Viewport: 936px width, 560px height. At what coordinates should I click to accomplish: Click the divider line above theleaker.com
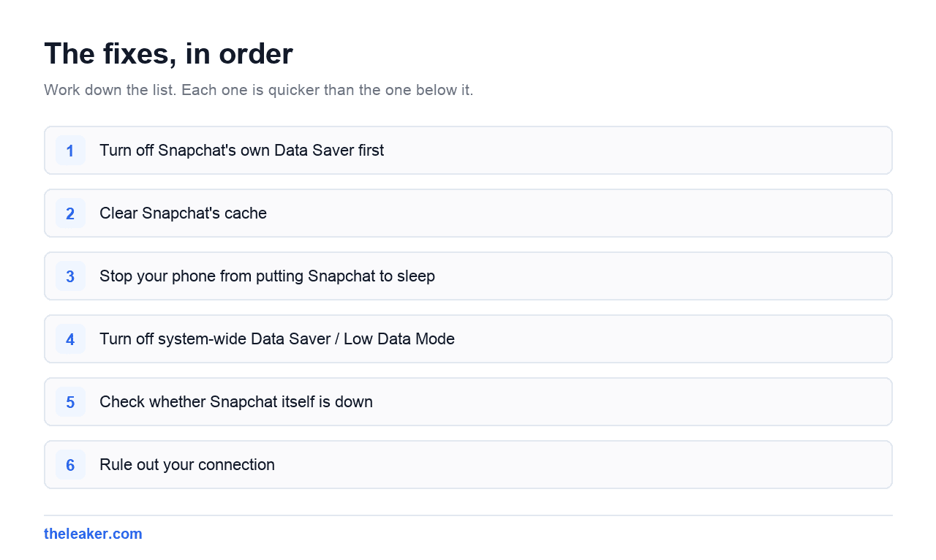[468, 515]
